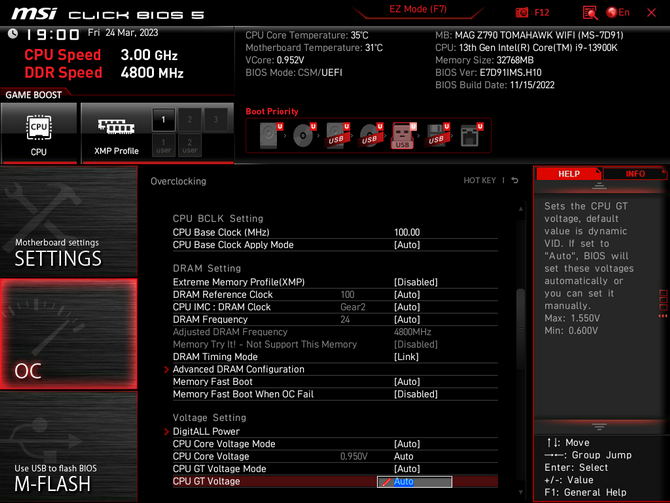This screenshot has height=503, width=670.
Task: Click the help panel top collapse handle
Action: tap(599, 186)
